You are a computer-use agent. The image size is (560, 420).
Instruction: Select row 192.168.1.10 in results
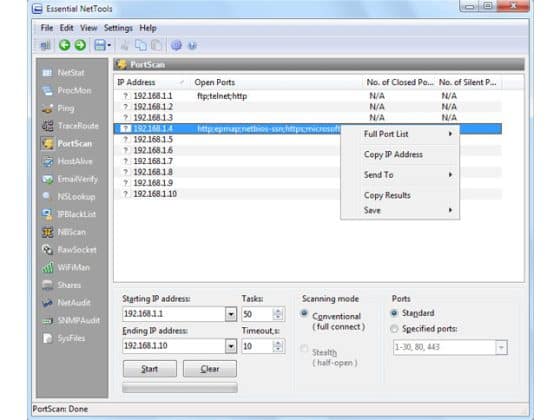308,194
